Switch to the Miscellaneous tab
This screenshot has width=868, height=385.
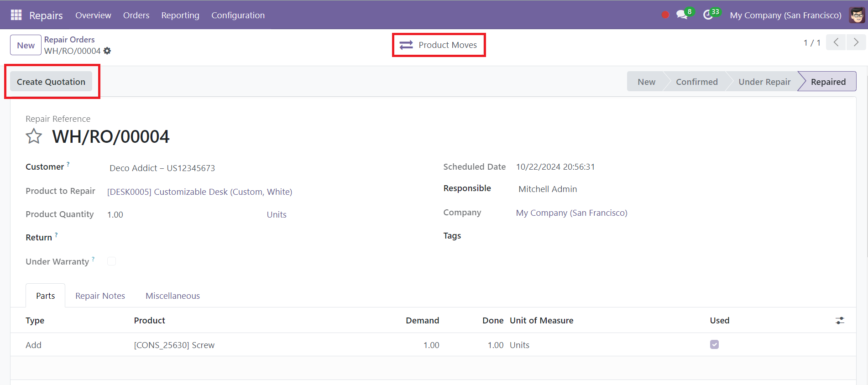pyautogui.click(x=173, y=296)
